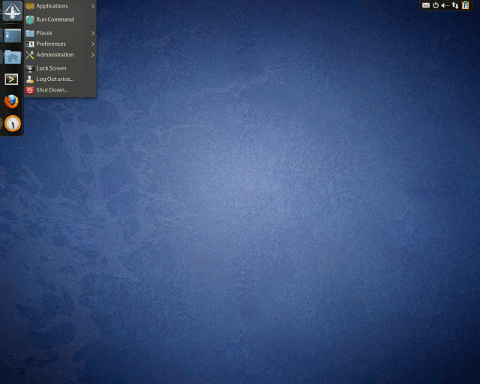Click the orange clock dock icon

13,124
